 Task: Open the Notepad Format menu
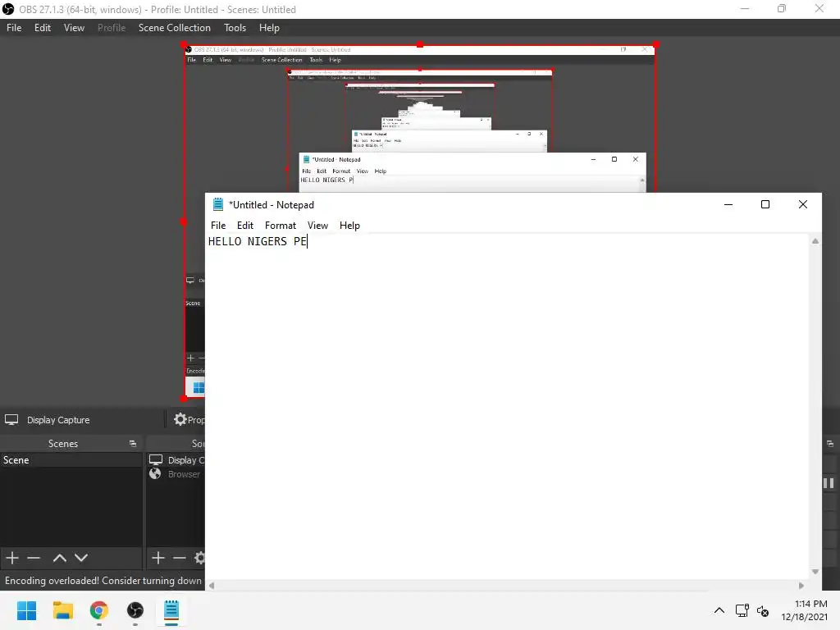click(x=281, y=226)
